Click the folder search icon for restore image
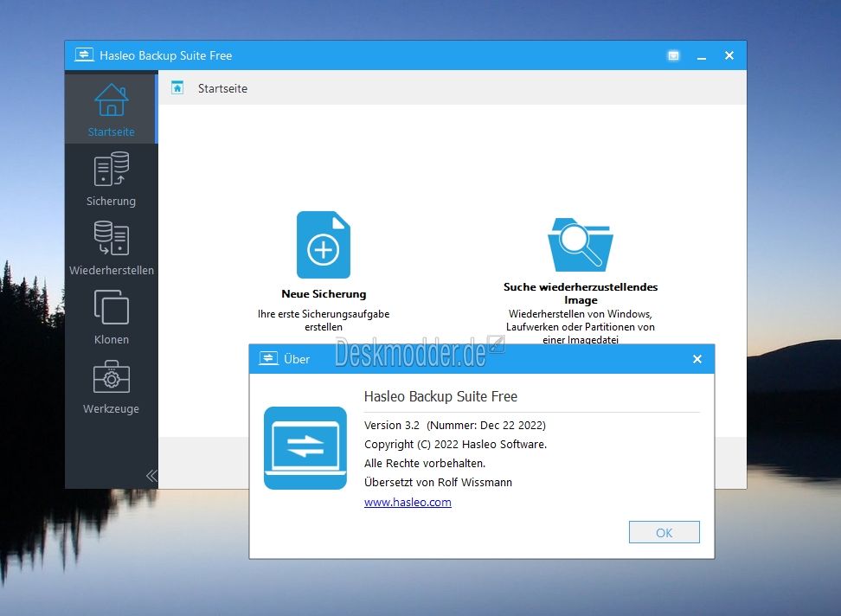Screen dimensions: 841x616 point(581,245)
